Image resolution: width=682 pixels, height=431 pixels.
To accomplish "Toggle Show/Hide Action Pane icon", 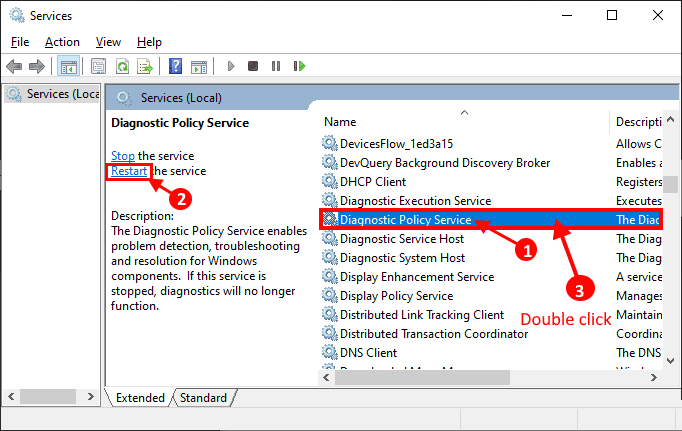I will coord(199,66).
